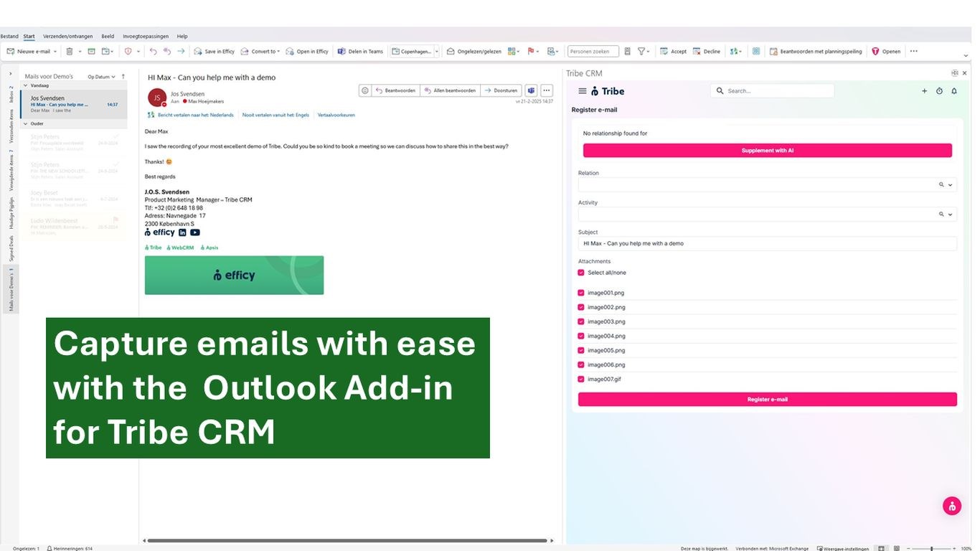Uncheck attachment image001.png

click(581, 293)
